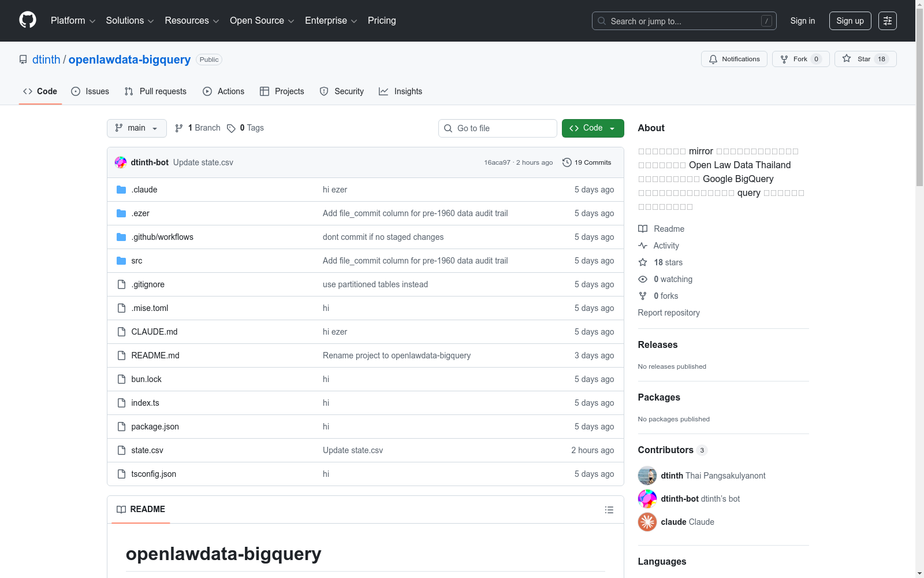The width and height of the screenshot is (924, 578).
Task: Open the .claude folder icon
Action: pyautogui.click(x=121, y=190)
